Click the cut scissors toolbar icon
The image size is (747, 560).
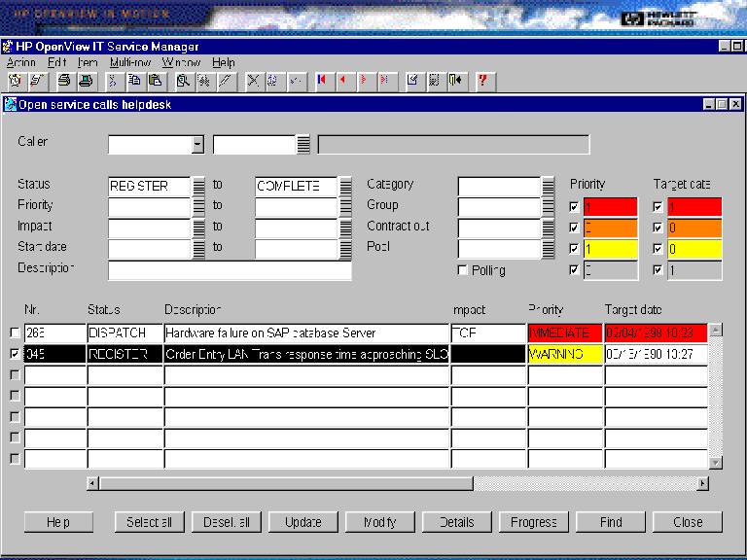point(113,81)
